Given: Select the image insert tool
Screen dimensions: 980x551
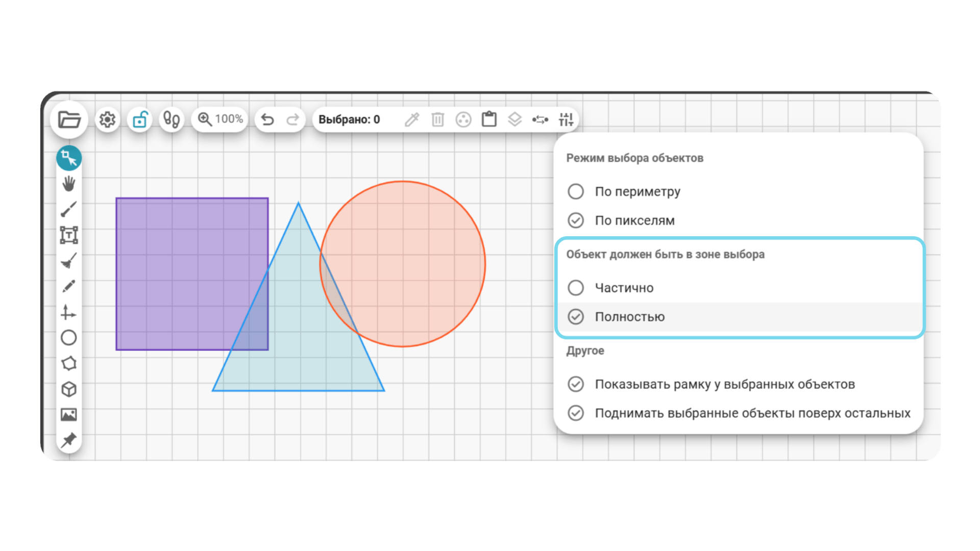Looking at the screenshot, I should (69, 415).
